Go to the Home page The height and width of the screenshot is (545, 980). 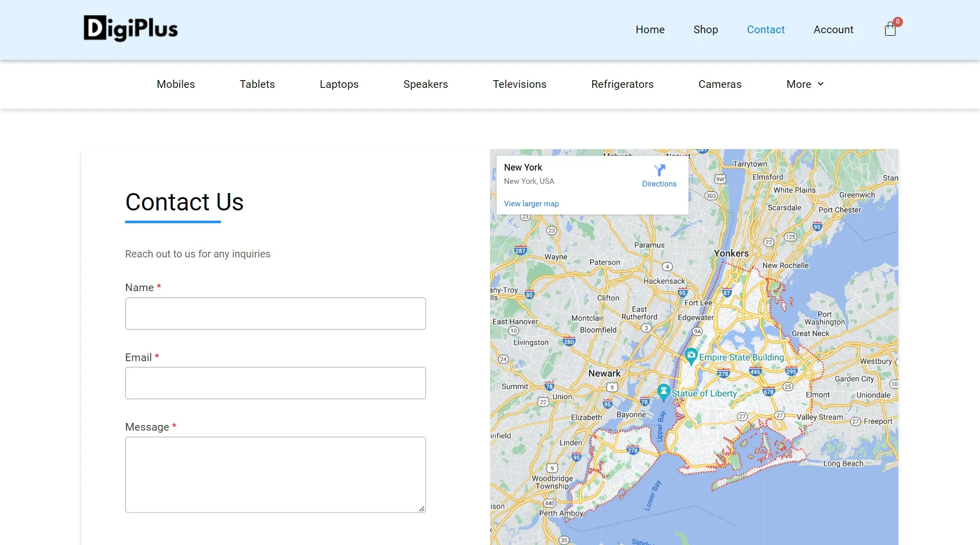650,30
